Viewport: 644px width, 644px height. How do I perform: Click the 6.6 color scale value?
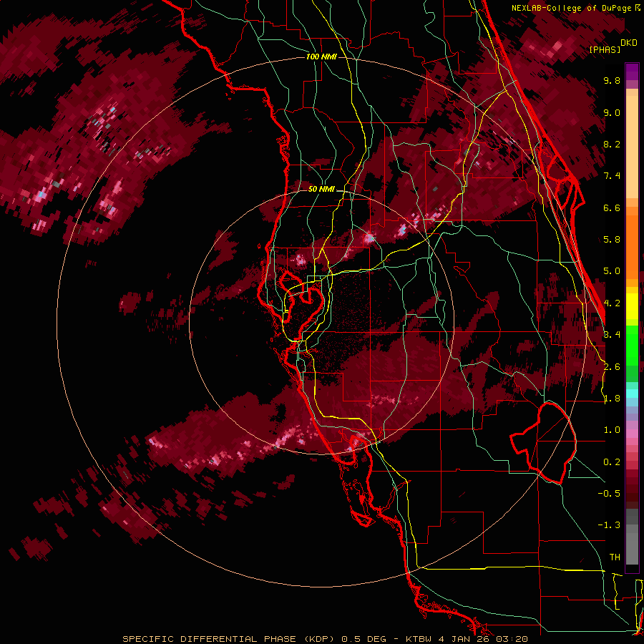612,208
